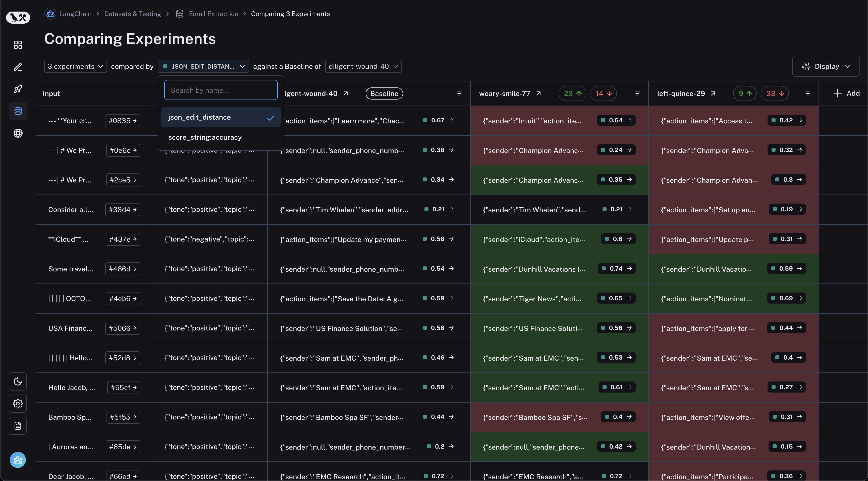868x481 pixels.
Task: Click the 0.64 score chip in weary-smile-77
Action: 616,120
